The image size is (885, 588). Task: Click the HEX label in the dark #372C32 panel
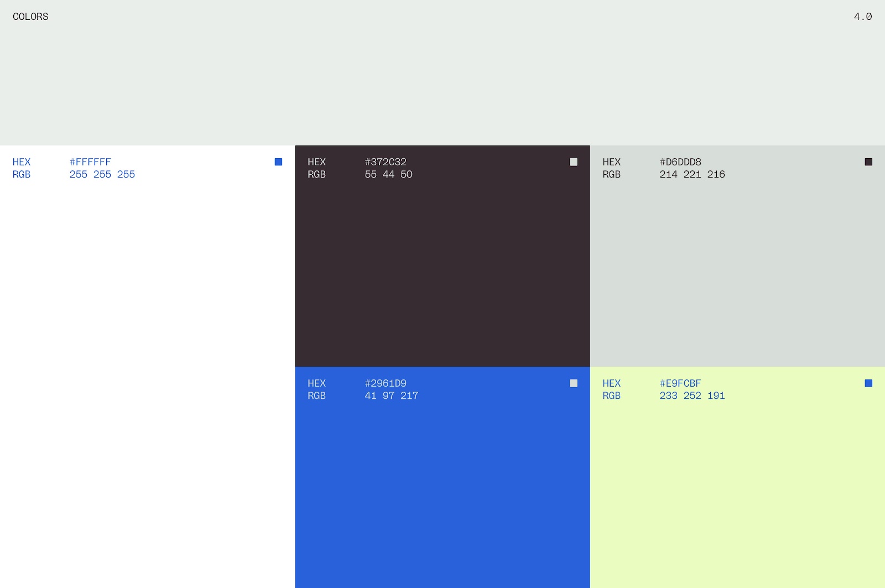(x=316, y=162)
